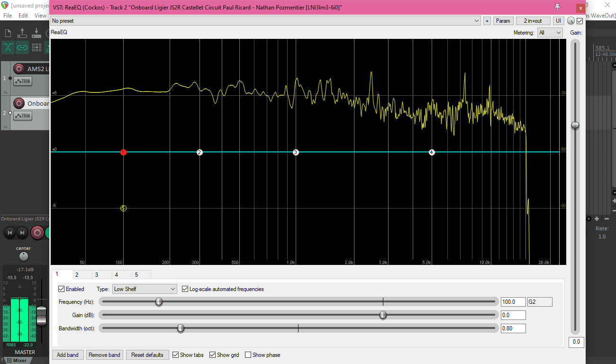Switch to band tab 1
Viewport: 616px width, 364px height.
click(63, 274)
